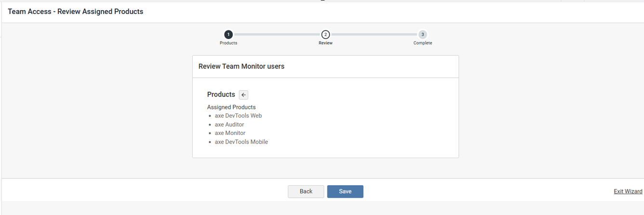This screenshot has height=215, width=644.
Task: Select the step 3 circle in the wizard
Action: tap(422, 34)
